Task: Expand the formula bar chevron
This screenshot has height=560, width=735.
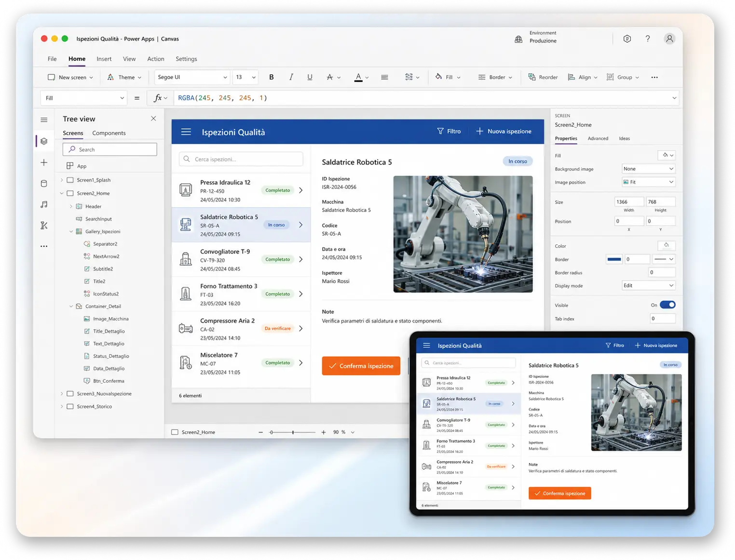Action: [674, 98]
